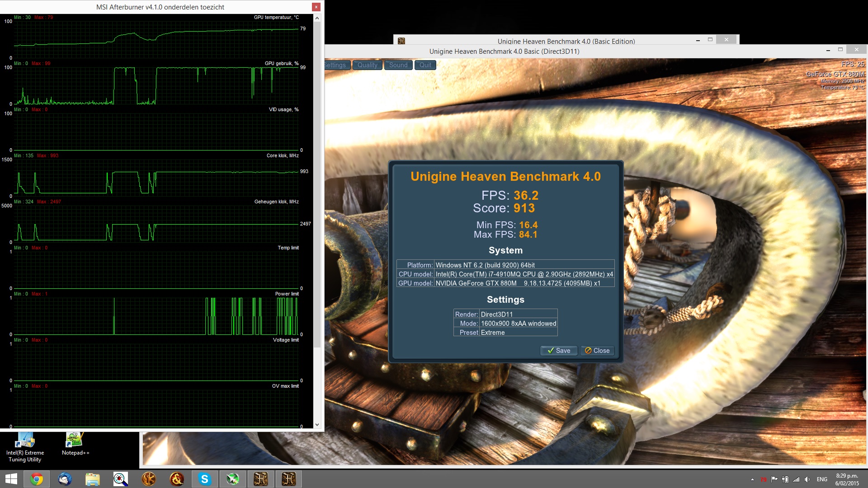Click the Score 913 value
The height and width of the screenshot is (488, 868).
(x=524, y=208)
